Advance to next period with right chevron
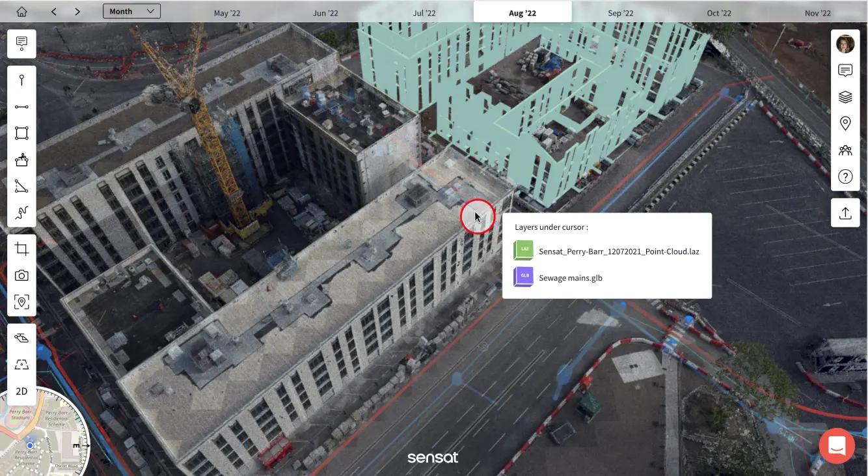 coord(77,12)
